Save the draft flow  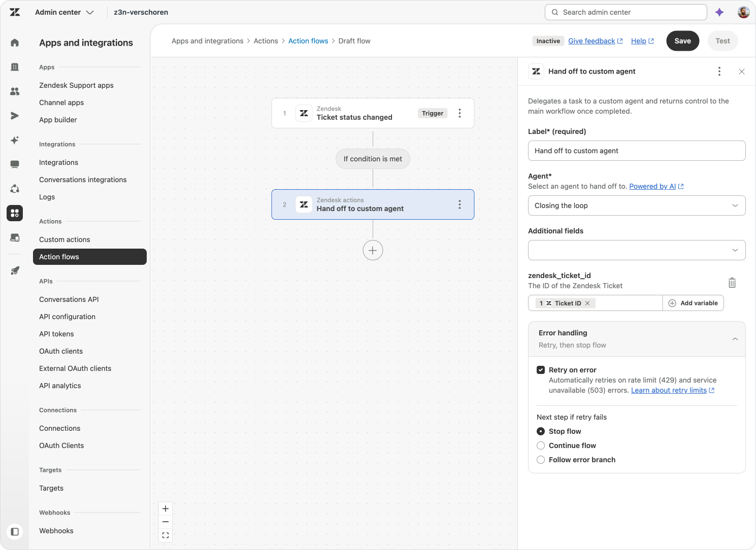point(683,41)
